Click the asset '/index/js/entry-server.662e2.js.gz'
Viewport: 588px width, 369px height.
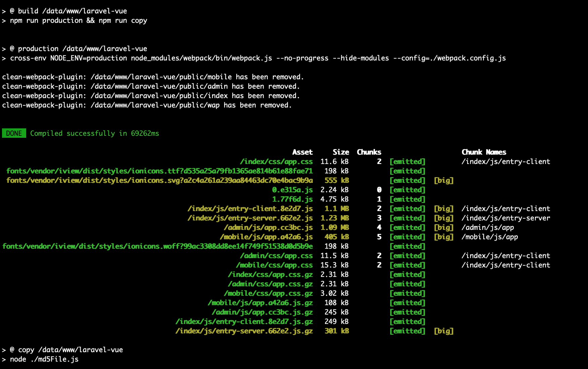tap(244, 331)
